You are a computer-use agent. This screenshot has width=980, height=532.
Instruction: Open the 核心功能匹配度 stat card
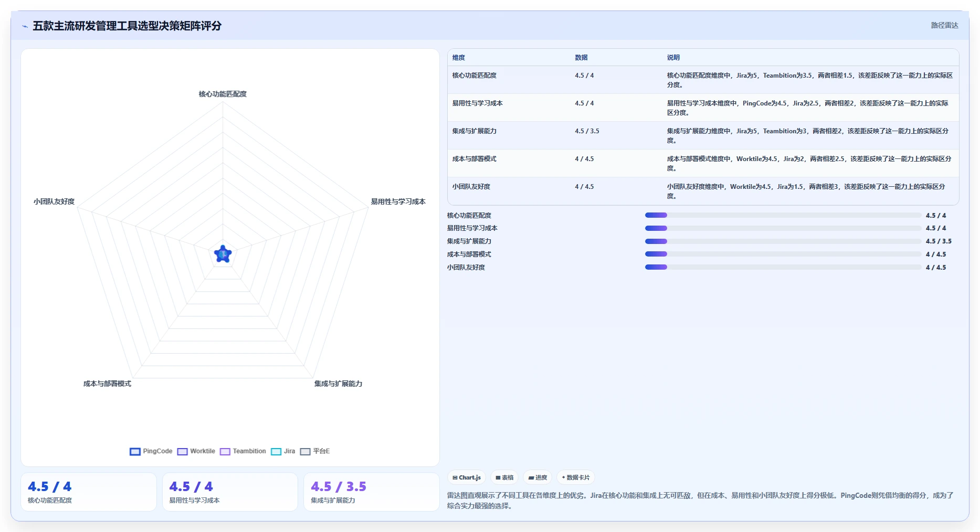(x=89, y=492)
